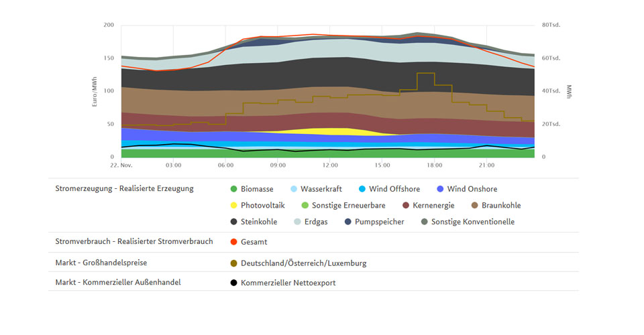
Task: Toggle the Biomasse legend entry
Action: [252, 189]
